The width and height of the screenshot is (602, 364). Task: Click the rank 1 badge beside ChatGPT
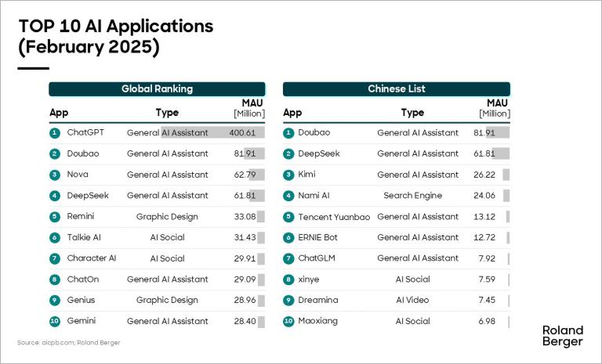[x=55, y=133]
